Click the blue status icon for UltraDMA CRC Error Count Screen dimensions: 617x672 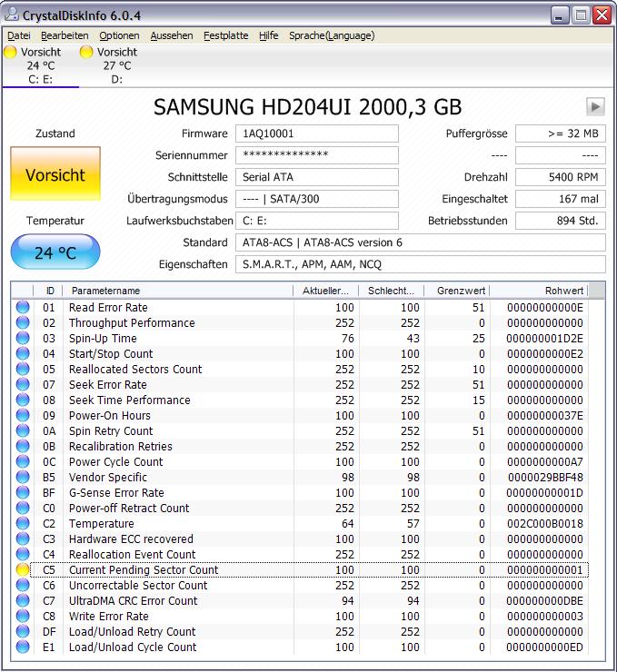pos(23,600)
